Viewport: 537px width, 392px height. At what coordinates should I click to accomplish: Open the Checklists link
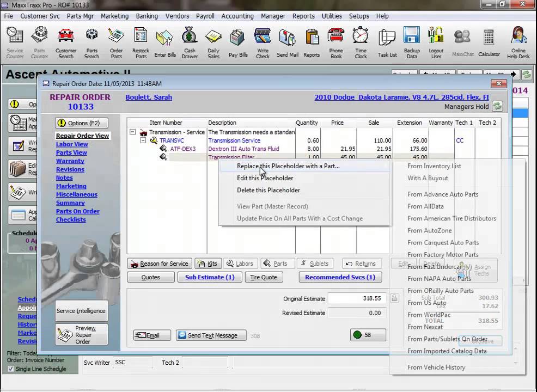[x=71, y=220]
